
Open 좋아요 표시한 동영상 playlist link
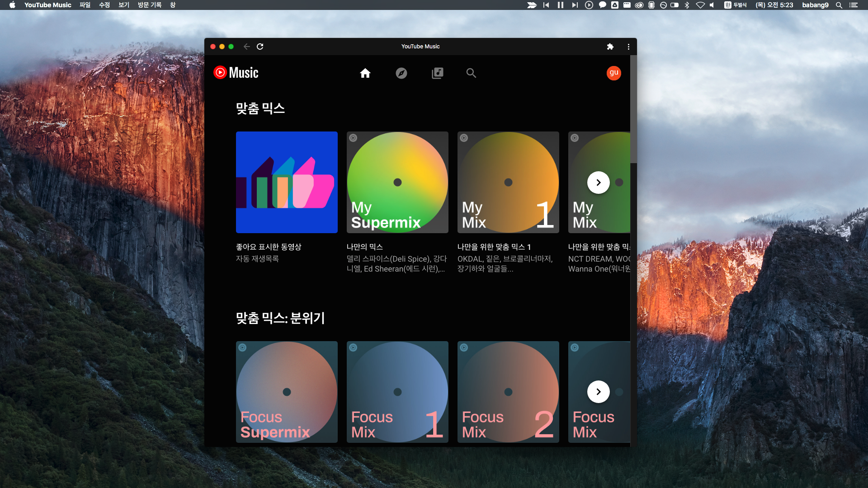pos(269,247)
